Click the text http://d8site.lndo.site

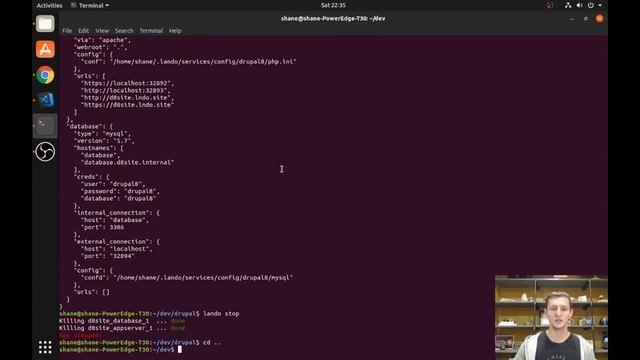(x=127, y=98)
